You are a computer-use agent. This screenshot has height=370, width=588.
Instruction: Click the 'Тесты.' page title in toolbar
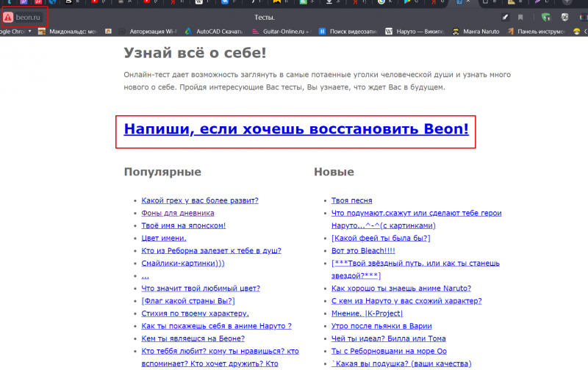265,17
